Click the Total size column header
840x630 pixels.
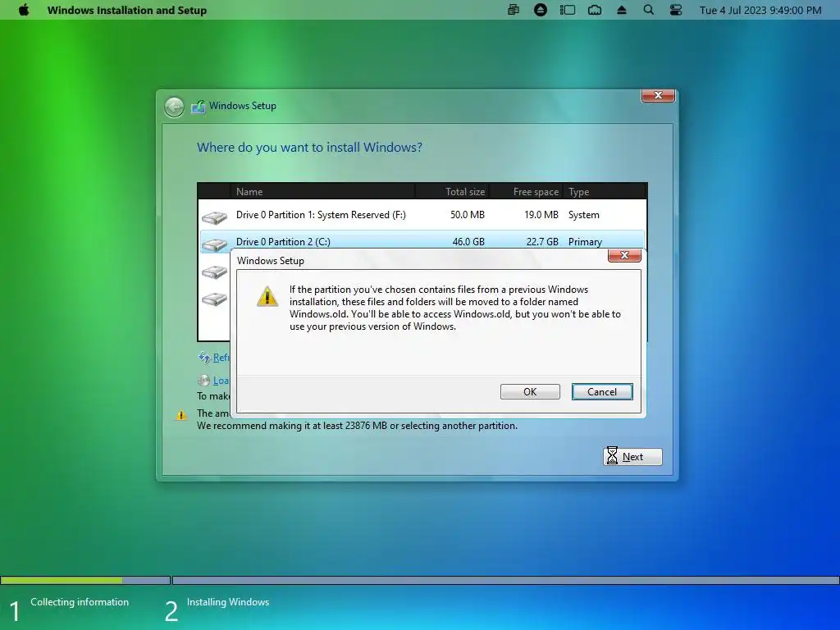click(x=452, y=191)
